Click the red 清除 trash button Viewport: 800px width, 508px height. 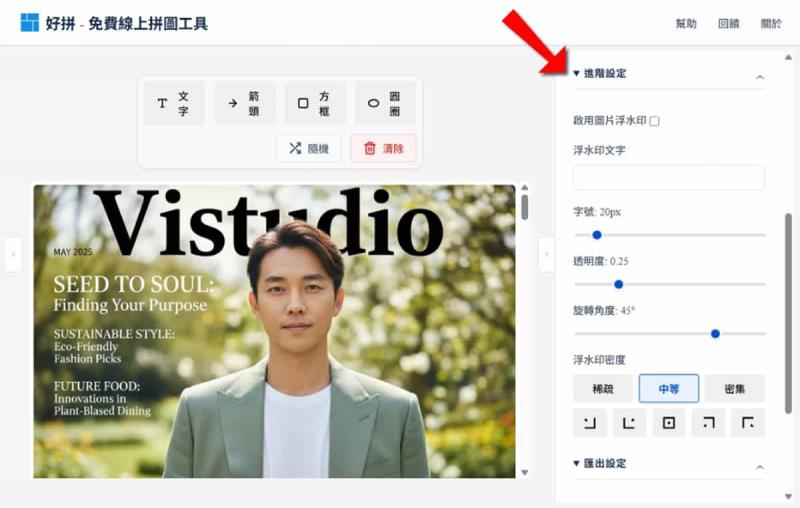[383, 148]
